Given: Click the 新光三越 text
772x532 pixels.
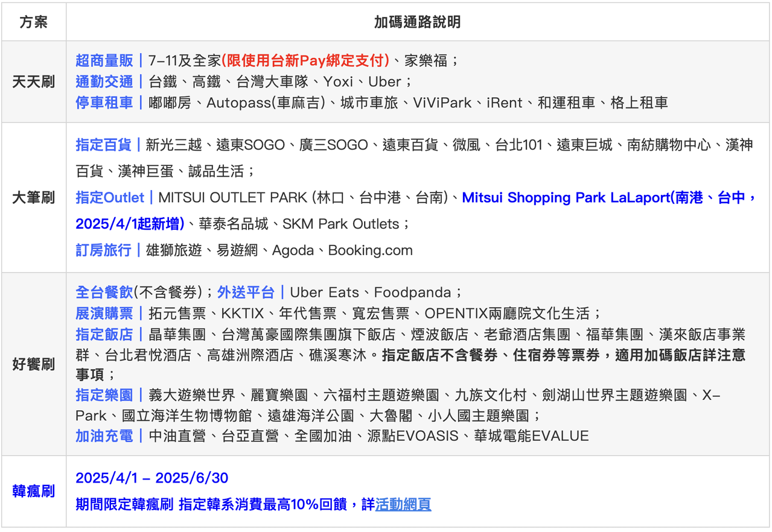Looking at the screenshot, I should click(174, 145).
